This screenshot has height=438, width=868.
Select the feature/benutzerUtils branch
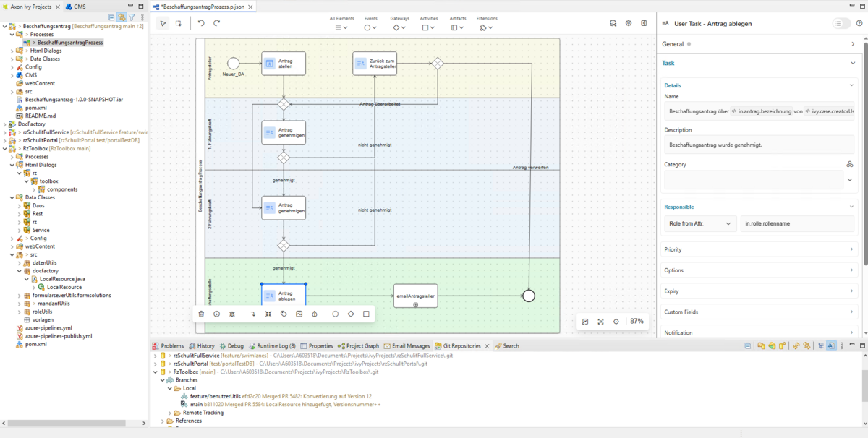click(215, 396)
